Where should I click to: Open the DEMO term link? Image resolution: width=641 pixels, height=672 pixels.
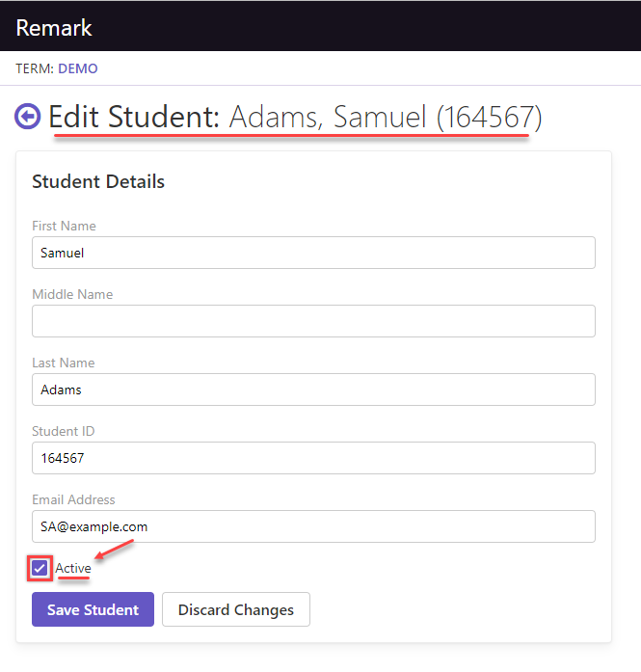[78, 68]
